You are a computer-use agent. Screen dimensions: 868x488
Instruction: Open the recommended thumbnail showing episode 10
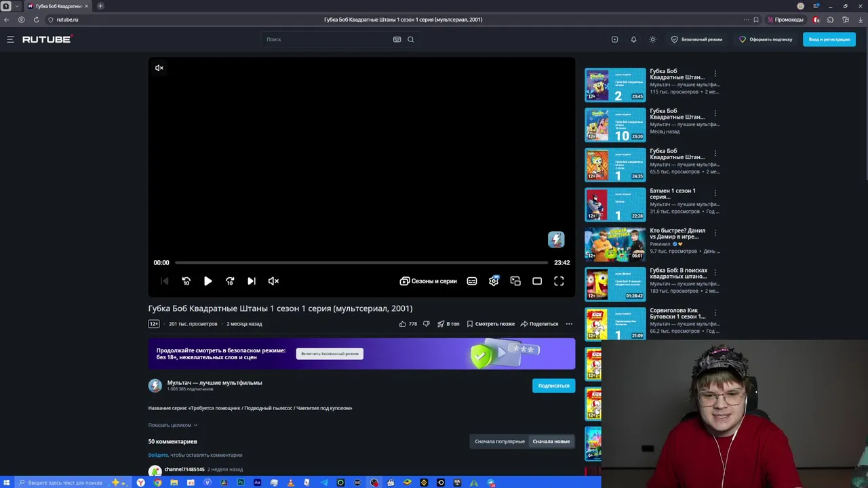(616, 125)
